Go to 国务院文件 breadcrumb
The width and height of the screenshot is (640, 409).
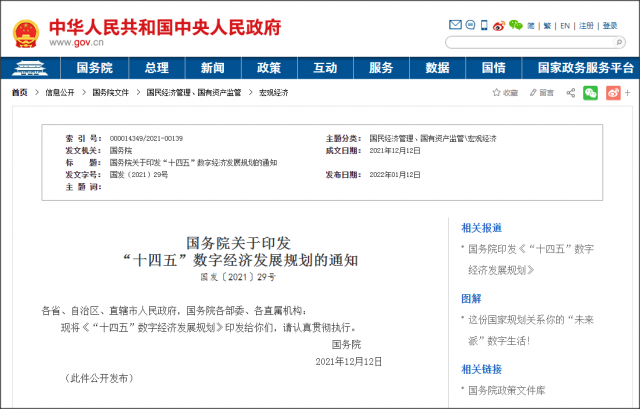(x=111, y=93)
